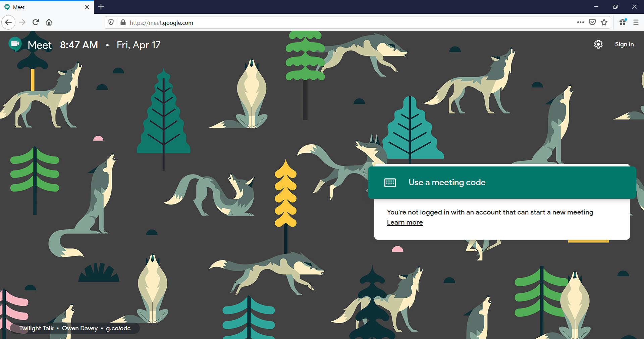Click the URL address bar field
644x339 pixels.
[x=335, y=23]
